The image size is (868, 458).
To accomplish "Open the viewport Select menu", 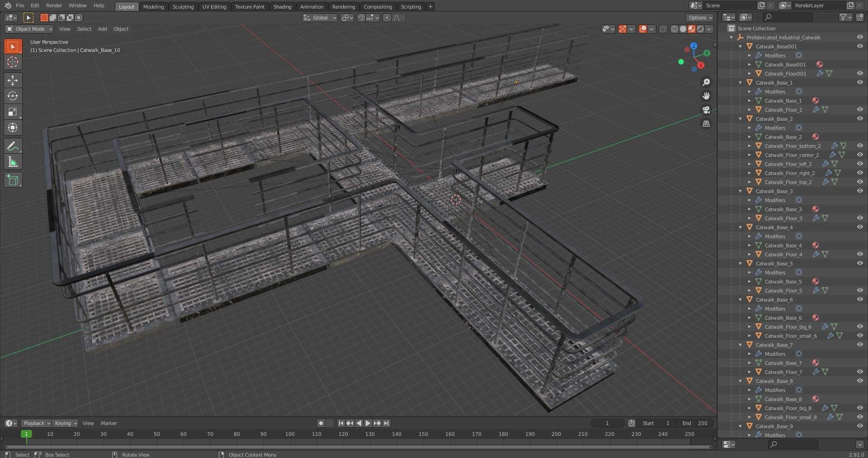I will point(84,29).
